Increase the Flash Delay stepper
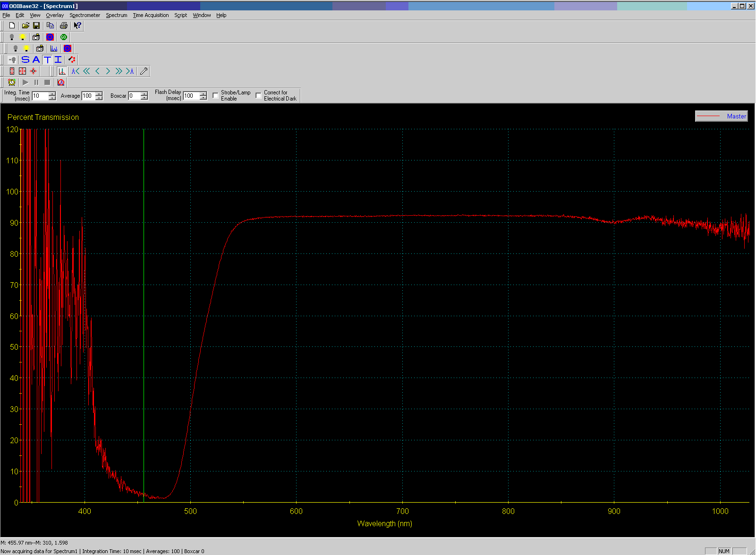Screen dimensions: 756x555 (x=204, y=93)
